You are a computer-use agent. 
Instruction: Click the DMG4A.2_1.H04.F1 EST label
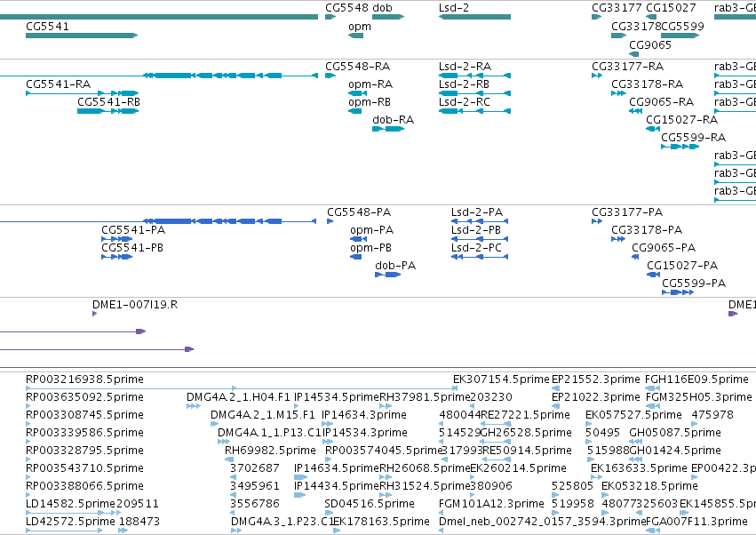tap(238, 397)
